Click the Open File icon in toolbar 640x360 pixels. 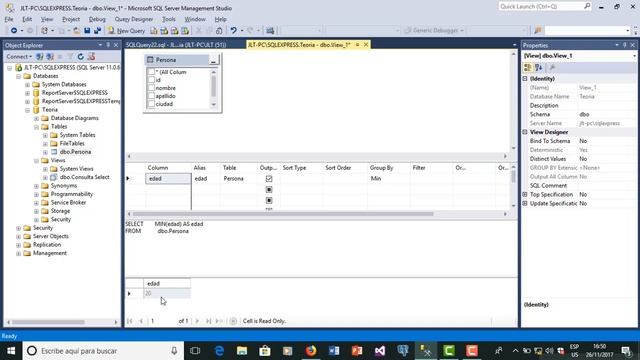[x=76, y=31]
